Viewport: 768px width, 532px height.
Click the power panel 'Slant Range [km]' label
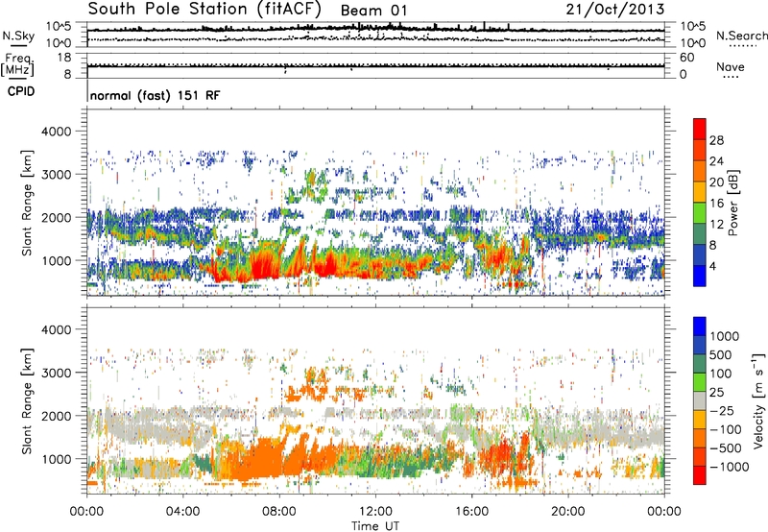point(27,203)
